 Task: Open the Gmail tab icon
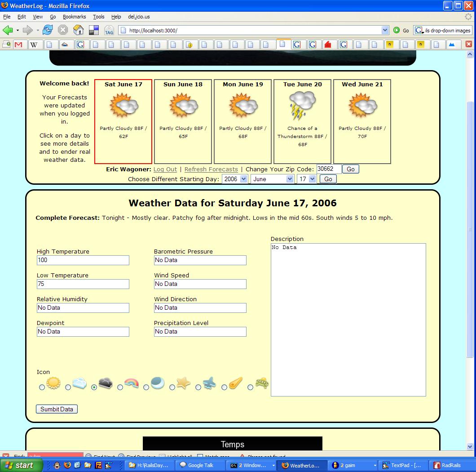[18, 44]
